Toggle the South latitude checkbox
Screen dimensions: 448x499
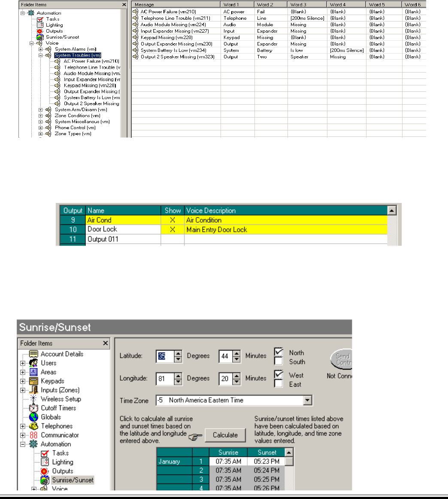[x=278, y=361]
